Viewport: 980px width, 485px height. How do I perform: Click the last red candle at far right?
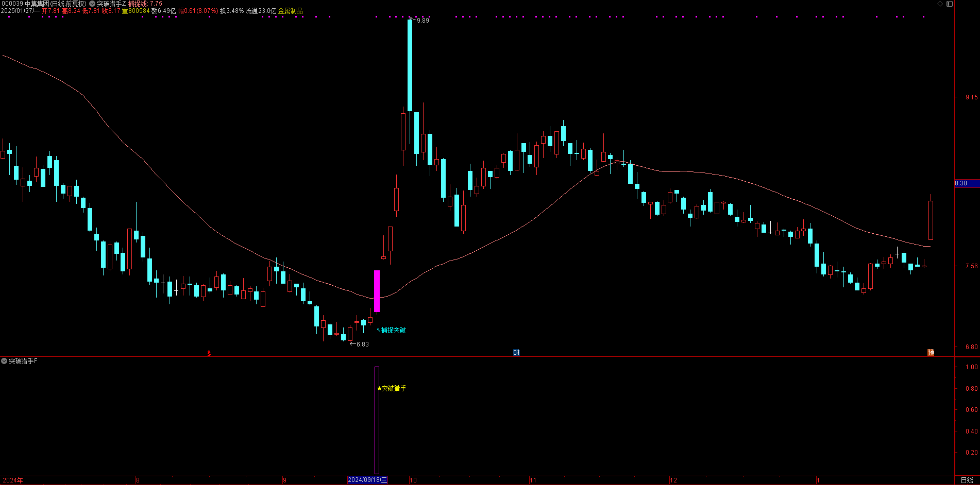(x=931, y=220)
